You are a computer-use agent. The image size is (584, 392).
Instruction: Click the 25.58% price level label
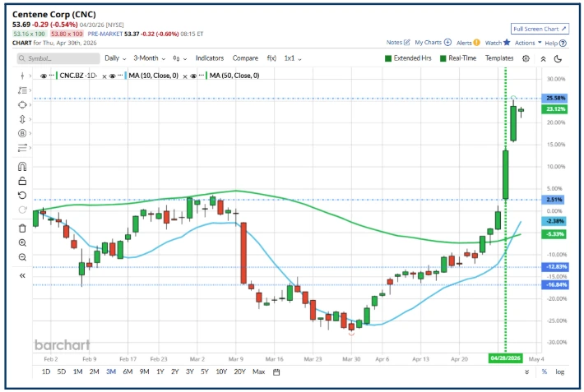click(x=555, y=99)
